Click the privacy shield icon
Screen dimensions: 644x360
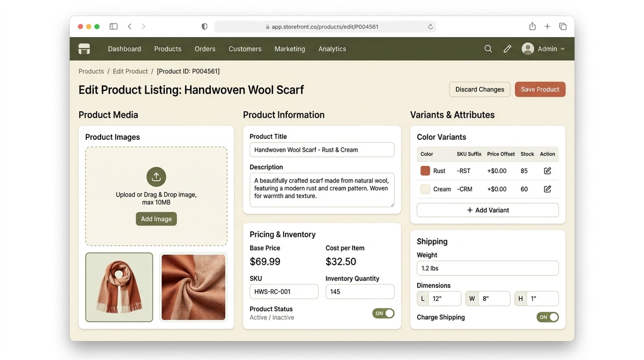(x=204, y=26)
